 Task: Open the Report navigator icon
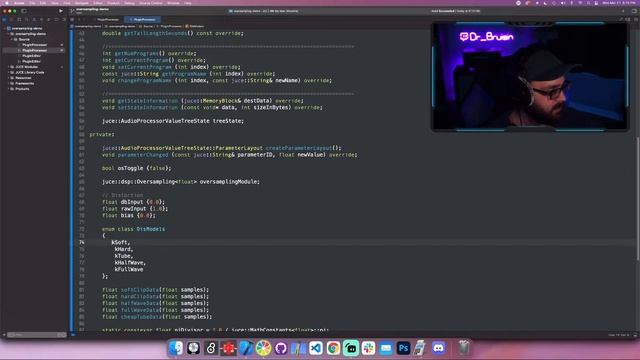tap(63, 20)
